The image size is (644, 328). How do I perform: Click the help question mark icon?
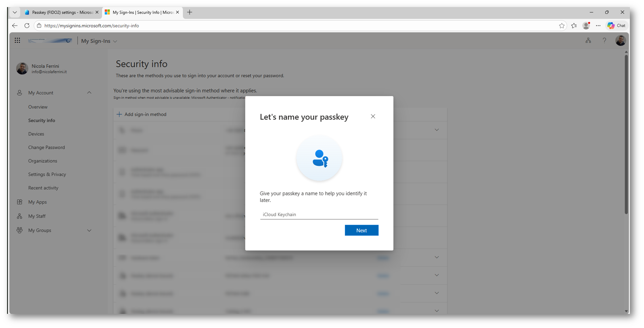[604, 41]
